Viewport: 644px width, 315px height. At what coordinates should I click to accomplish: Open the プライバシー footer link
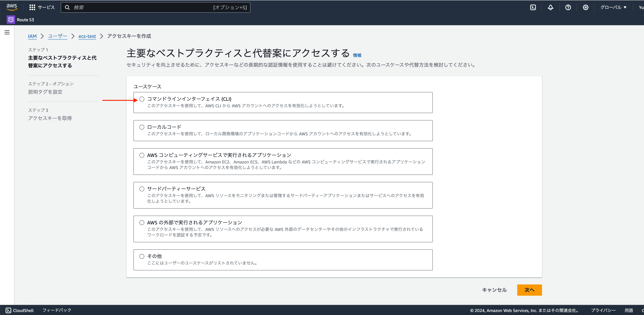click(x=603, y=310)
